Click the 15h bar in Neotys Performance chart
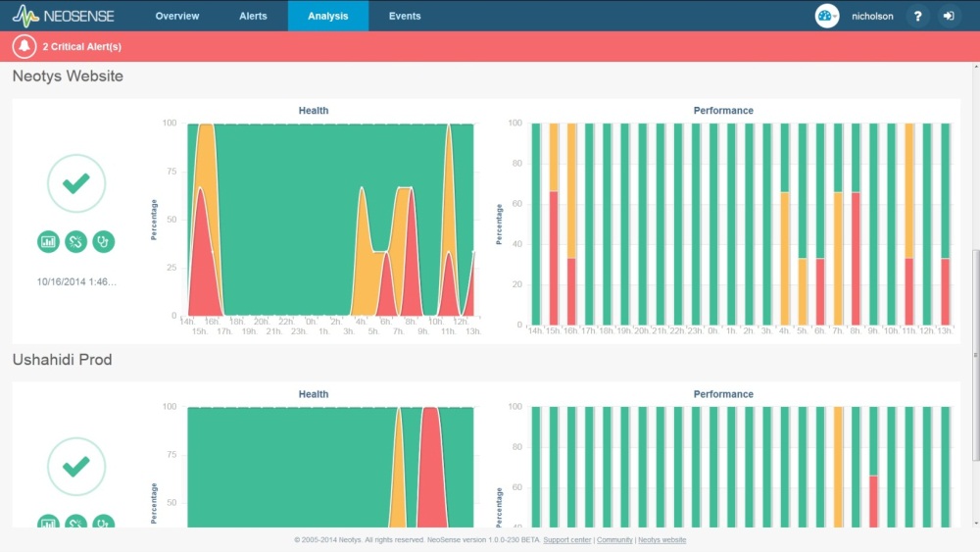 coord(553,224)
